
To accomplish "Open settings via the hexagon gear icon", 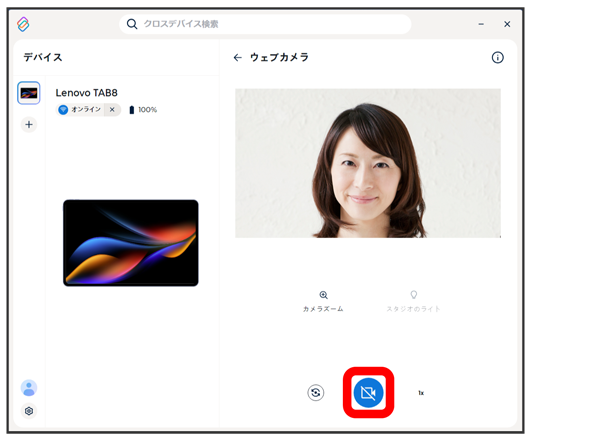I will point(29,411).
